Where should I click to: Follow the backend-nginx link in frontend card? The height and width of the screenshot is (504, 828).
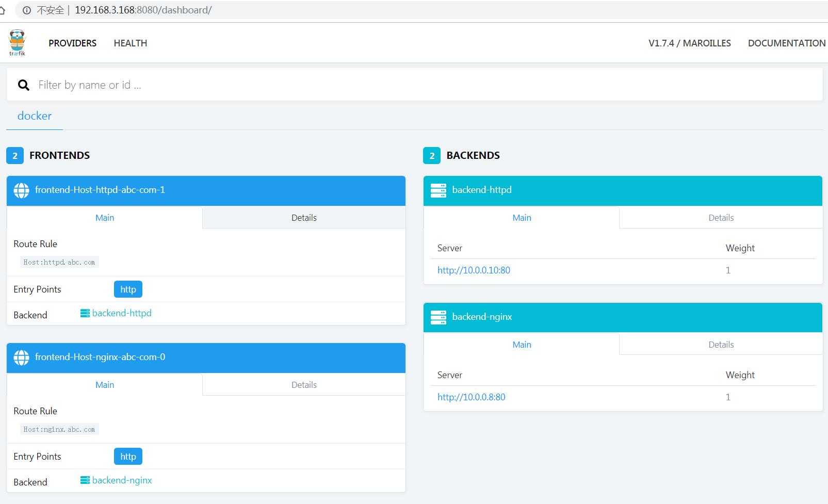pos(122,480)
